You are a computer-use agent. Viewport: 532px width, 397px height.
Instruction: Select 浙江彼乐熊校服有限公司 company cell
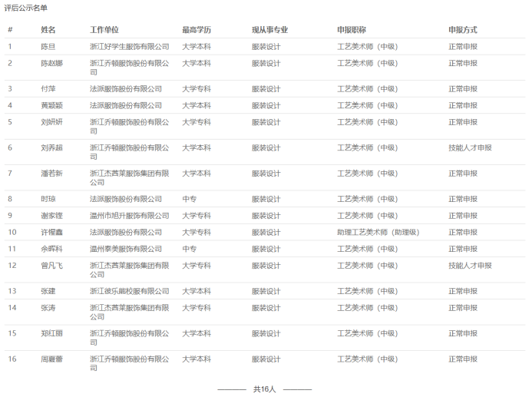click(130, 291)
